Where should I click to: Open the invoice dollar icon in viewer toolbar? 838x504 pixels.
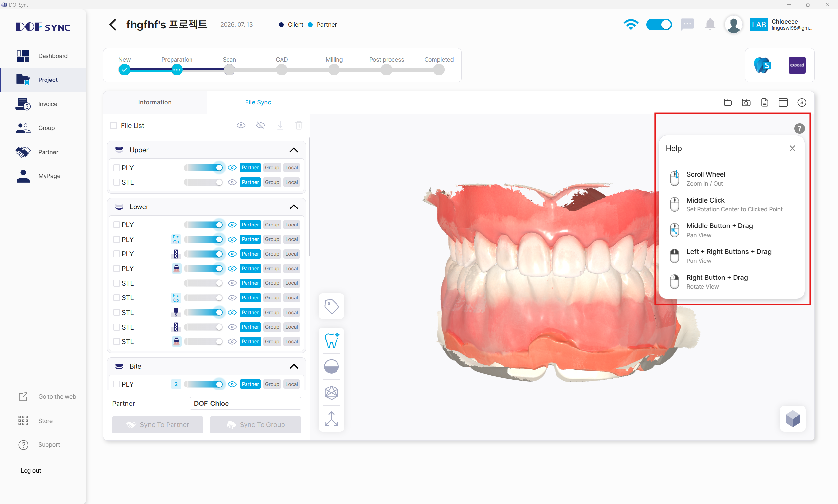801,102
